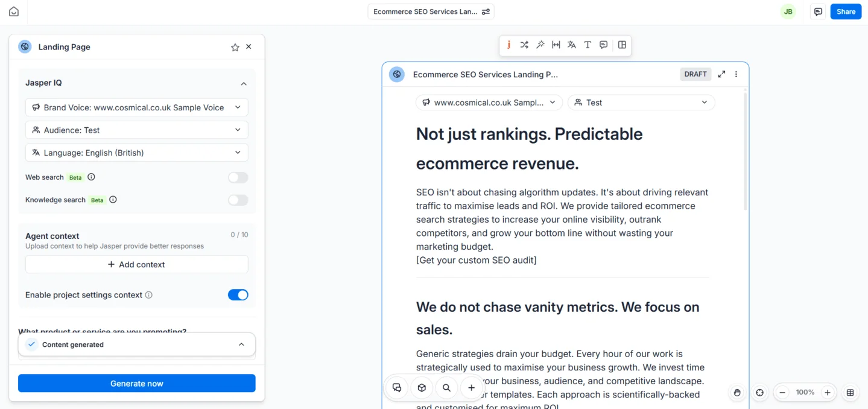The width and height of the screenshot is (868, 409).
Task: Open the comments icon beside Share
Action: click(817, 11)
